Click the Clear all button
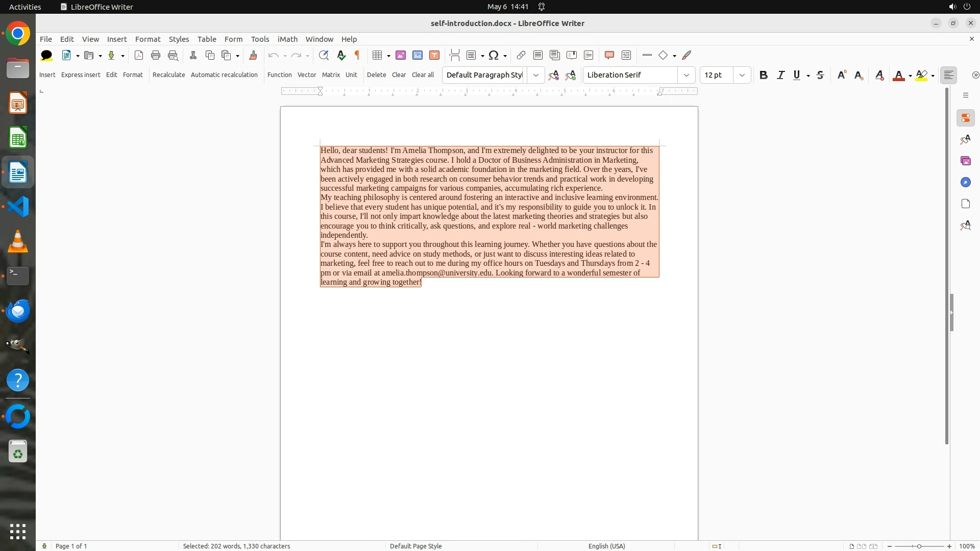 coord(423,74)
